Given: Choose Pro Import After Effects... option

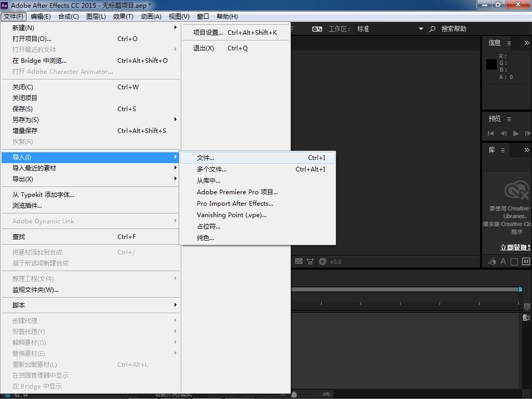Looking at the screenshot, I should pyautogui.click(x=258, y=204).
